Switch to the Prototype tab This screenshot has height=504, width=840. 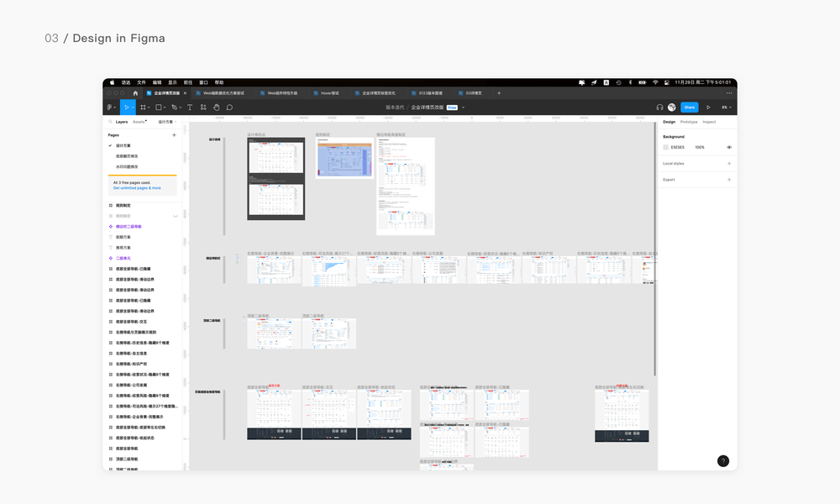coord(689,122)
